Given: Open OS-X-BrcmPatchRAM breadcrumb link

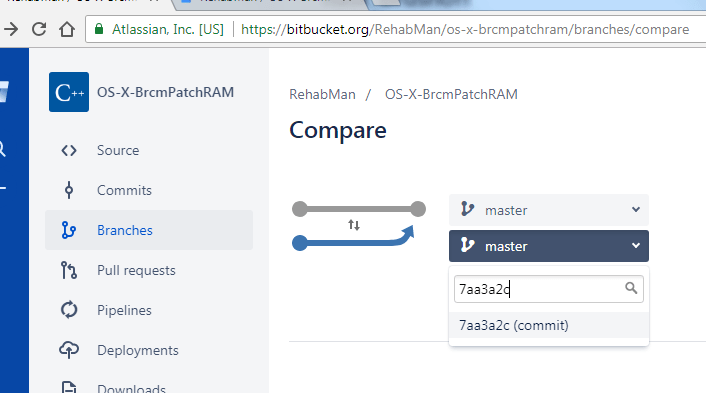Looking at the screenshot, I should [x=451, y=95].
